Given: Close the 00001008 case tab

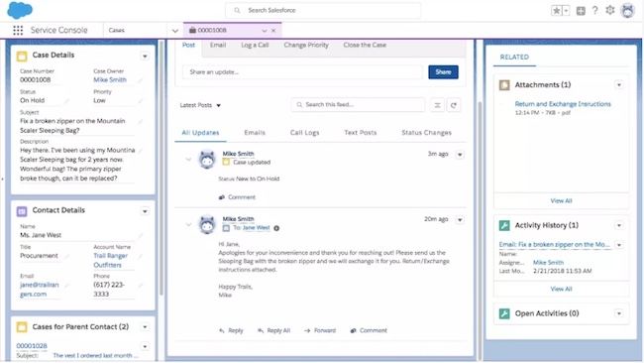Looking at the screenshot, I should click(273, 31).
